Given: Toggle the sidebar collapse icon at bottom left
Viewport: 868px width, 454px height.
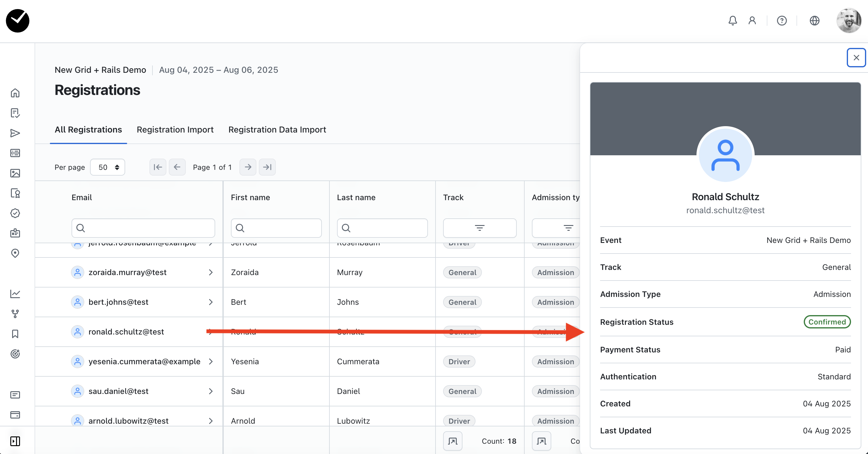Looking at the screenshot, I should click(x=15, y=441).
